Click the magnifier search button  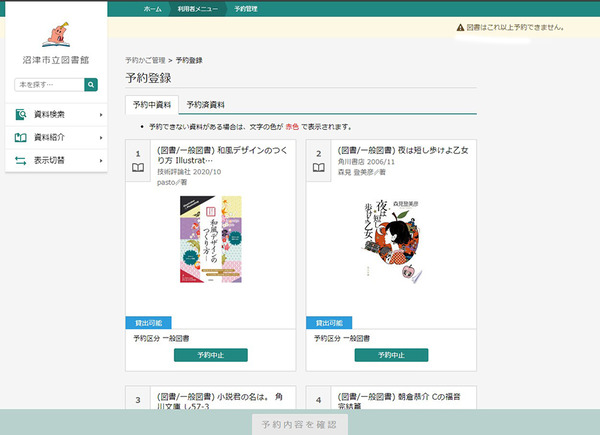point(91,85)
